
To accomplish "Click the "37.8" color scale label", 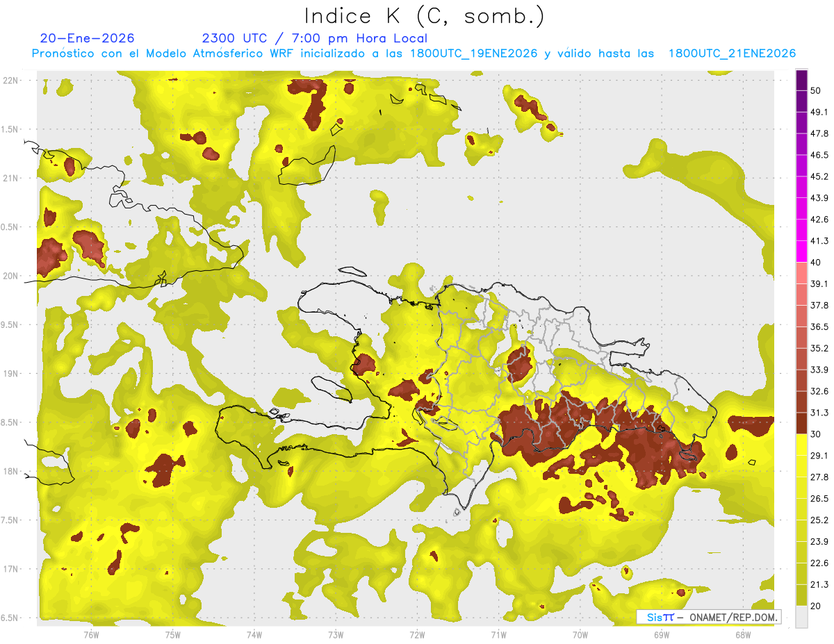I will pos(819,305).
